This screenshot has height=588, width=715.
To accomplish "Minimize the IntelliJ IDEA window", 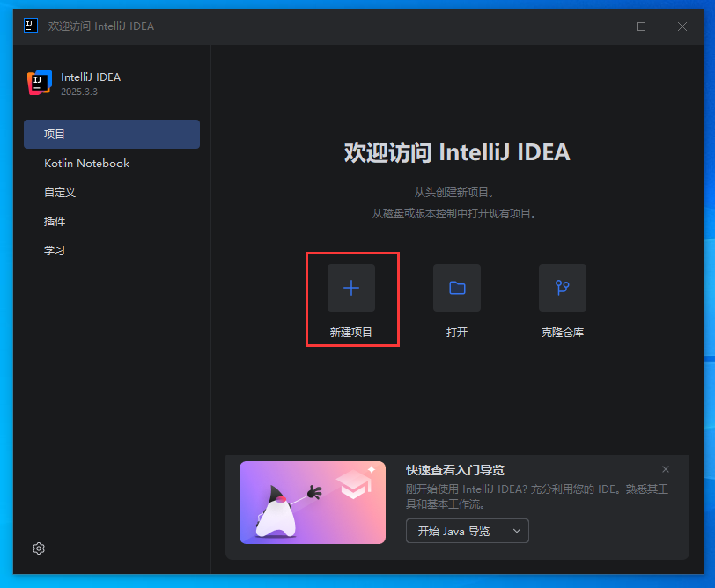I will coord(600,26).
